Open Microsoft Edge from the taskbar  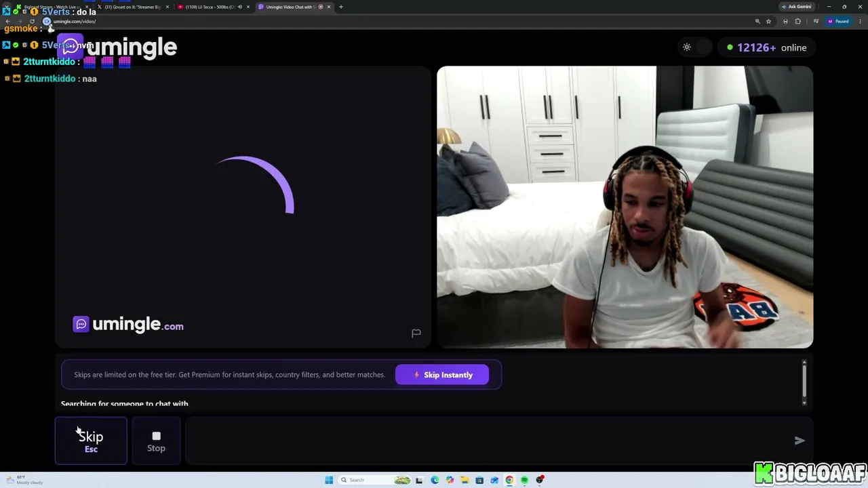click(435, 480)
